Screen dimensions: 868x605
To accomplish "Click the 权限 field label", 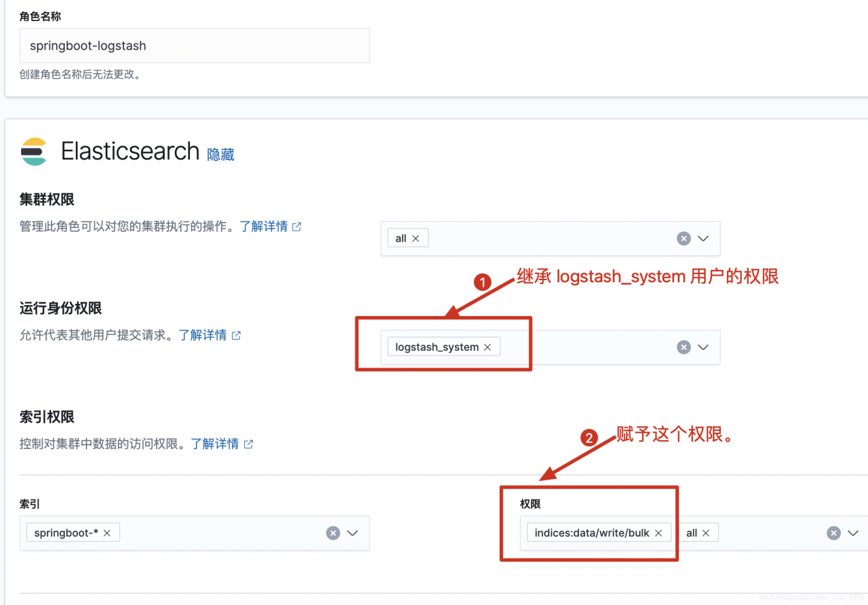I will click(x=530, y=504).
